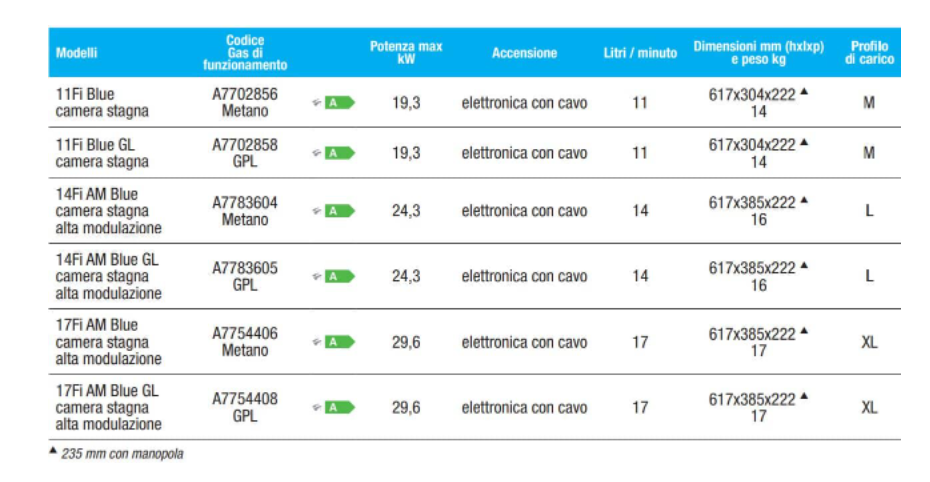Click the Litri / minuto header
930x482 pixels.
[x=640, y=53]
